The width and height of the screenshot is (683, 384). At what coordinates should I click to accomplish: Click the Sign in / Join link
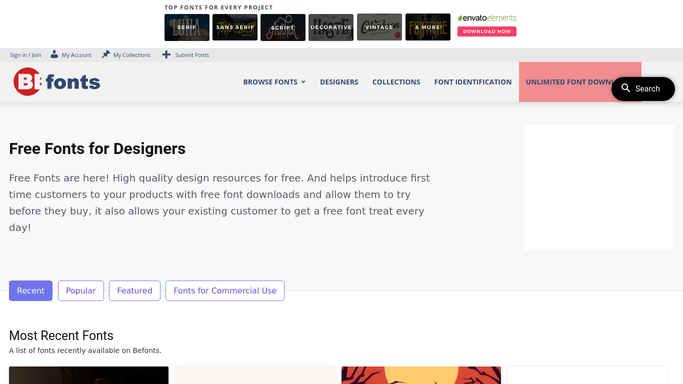click(x=25, y=55)
